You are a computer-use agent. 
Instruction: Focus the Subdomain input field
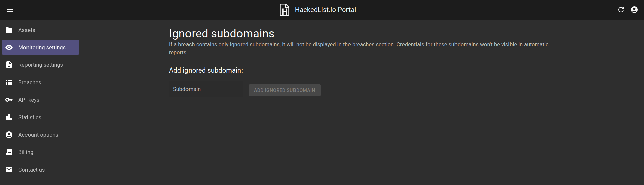pyautogui.click(x=206, y=89)
